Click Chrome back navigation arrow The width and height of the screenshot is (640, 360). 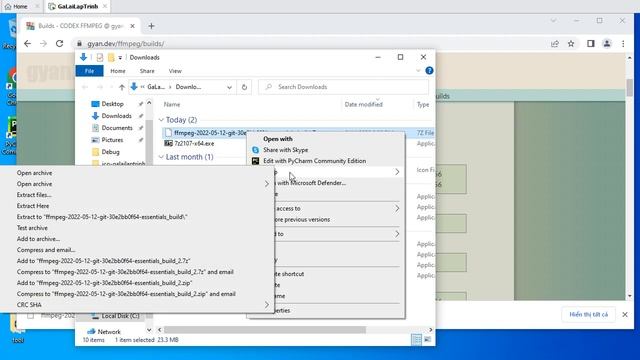[27, 44]
